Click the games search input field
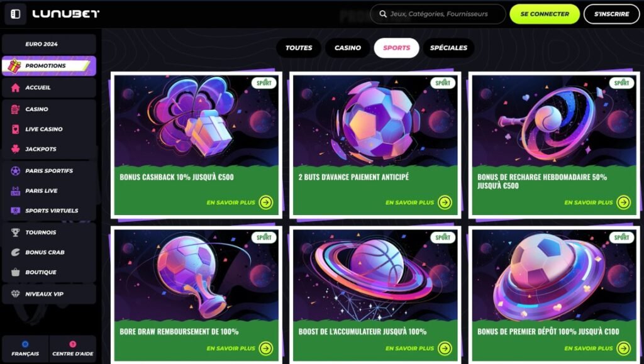The height and width of the screenshot is (364, 644). [x=438, y=14]
